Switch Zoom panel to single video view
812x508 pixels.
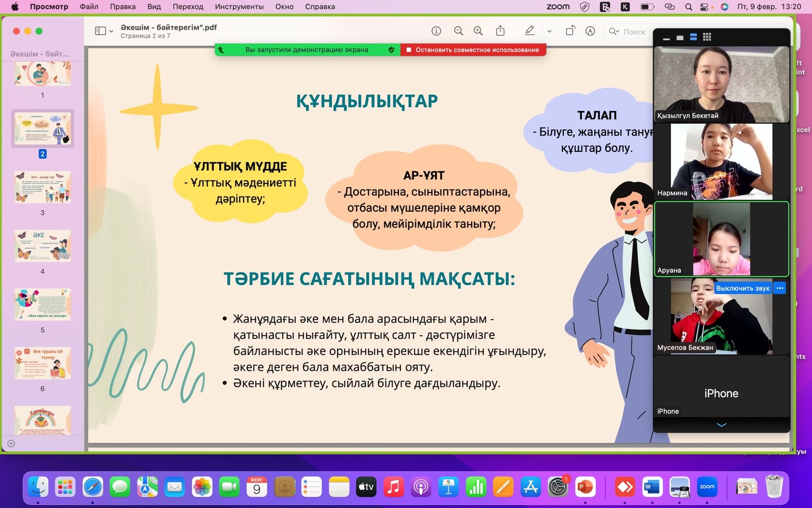point(680,38)
